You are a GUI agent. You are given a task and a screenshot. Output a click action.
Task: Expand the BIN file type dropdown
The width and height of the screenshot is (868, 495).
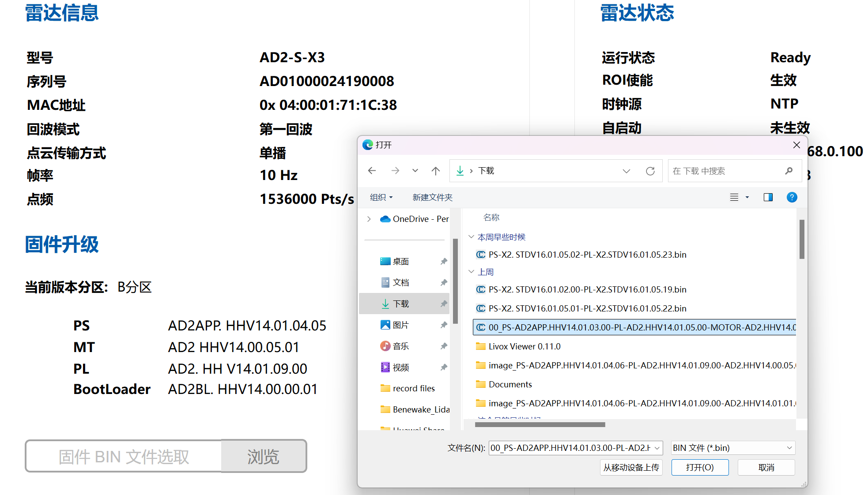tap(733, 448)
